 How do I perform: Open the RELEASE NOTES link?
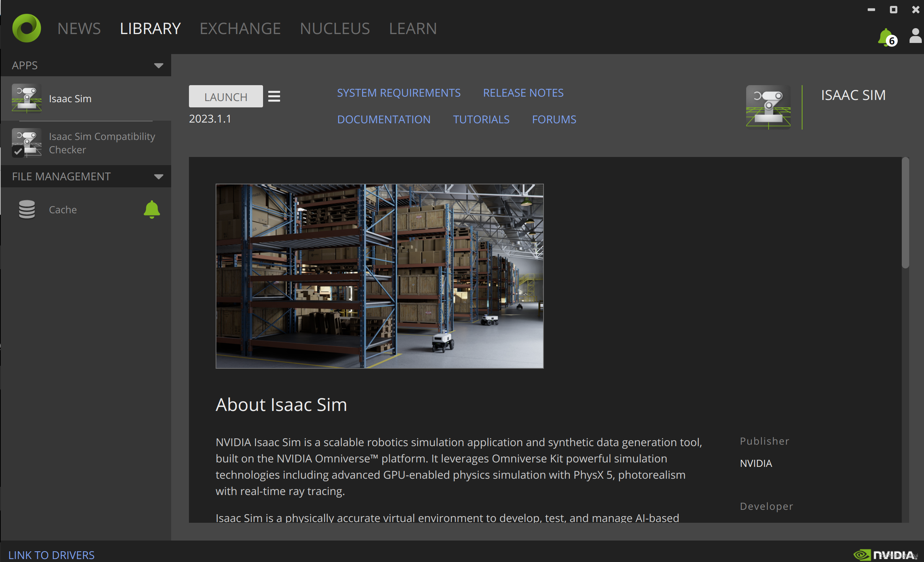[523, 93]
